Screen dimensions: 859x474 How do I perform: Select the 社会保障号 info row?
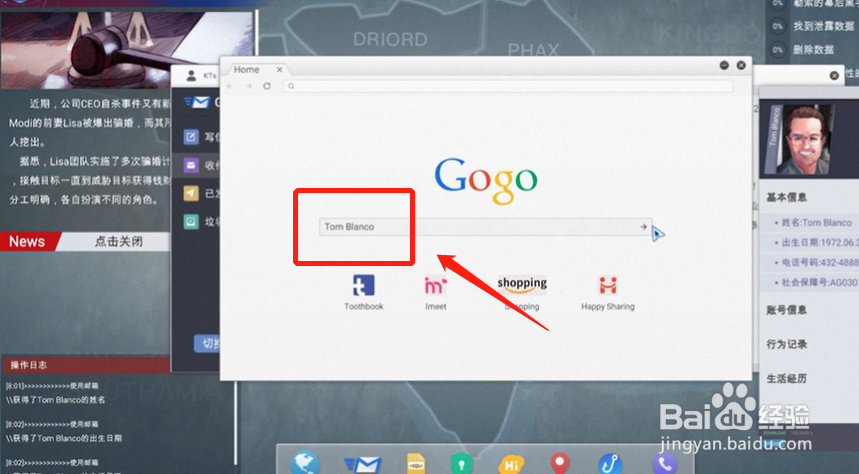(x=810, y=282)
